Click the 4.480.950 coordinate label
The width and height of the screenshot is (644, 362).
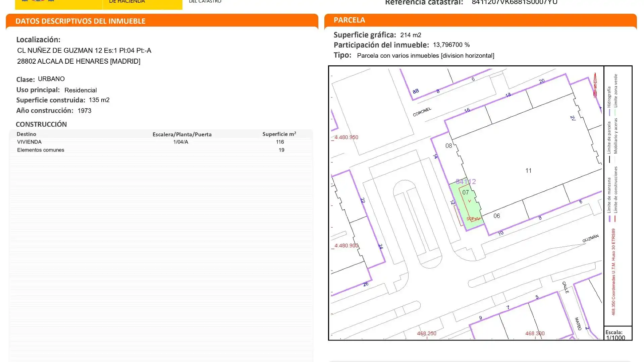(x=346, y=137)
